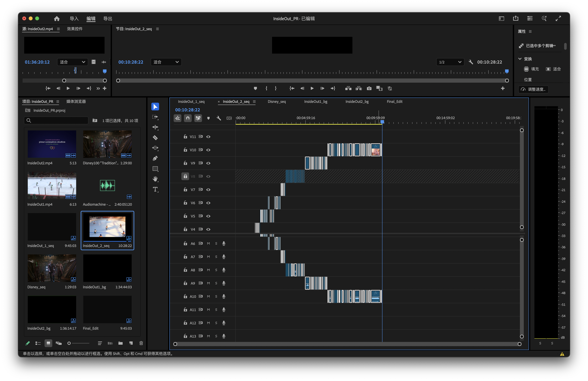Select the Pen tool
Viewport: 588px width, 381px height.
click(155, 158)
